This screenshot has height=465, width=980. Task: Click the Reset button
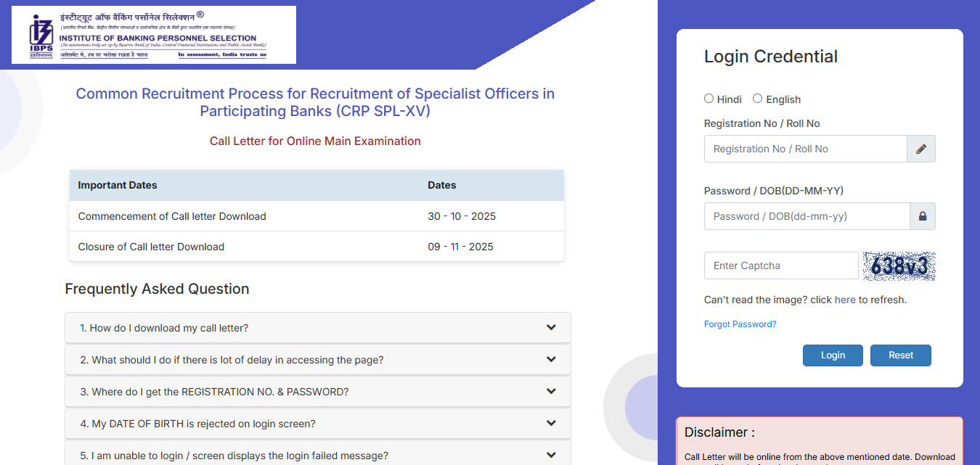point(900,355)
